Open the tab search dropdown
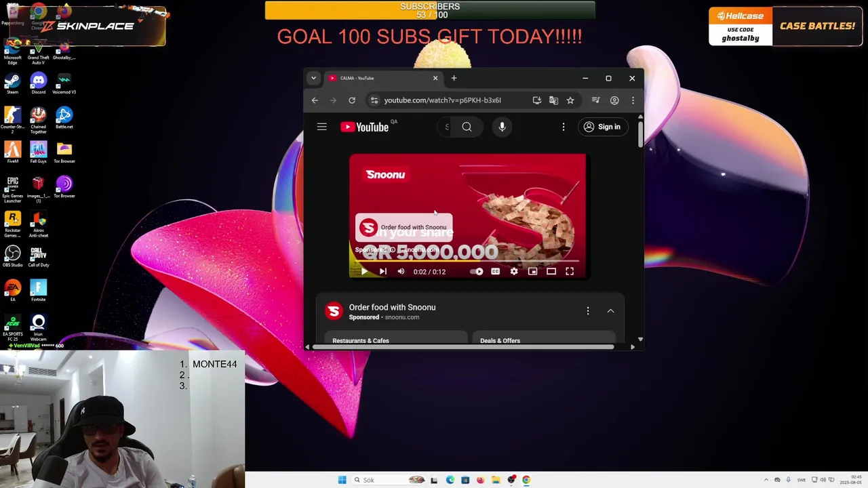 coord(313,78)
